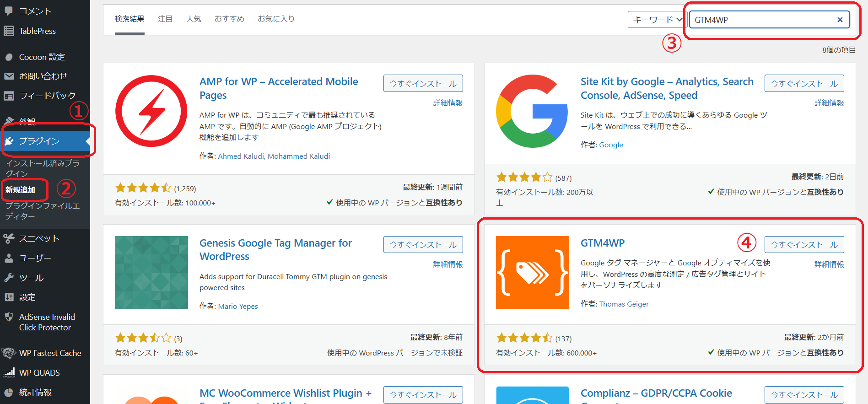Click the GTM4WP star rating (137)
Image resolution: width=868 pixels, height=404 pixels.
coord(534,338)
